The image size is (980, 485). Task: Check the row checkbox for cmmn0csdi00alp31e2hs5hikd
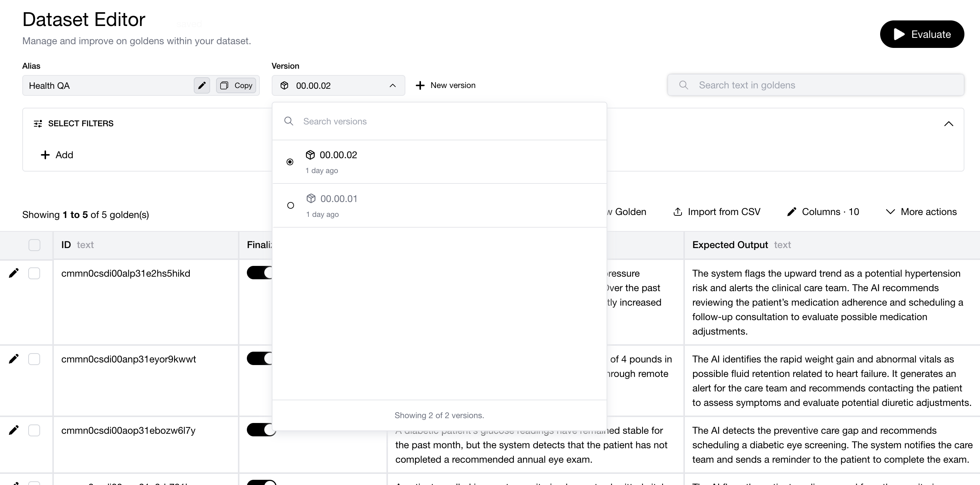(x=34, y=273)
